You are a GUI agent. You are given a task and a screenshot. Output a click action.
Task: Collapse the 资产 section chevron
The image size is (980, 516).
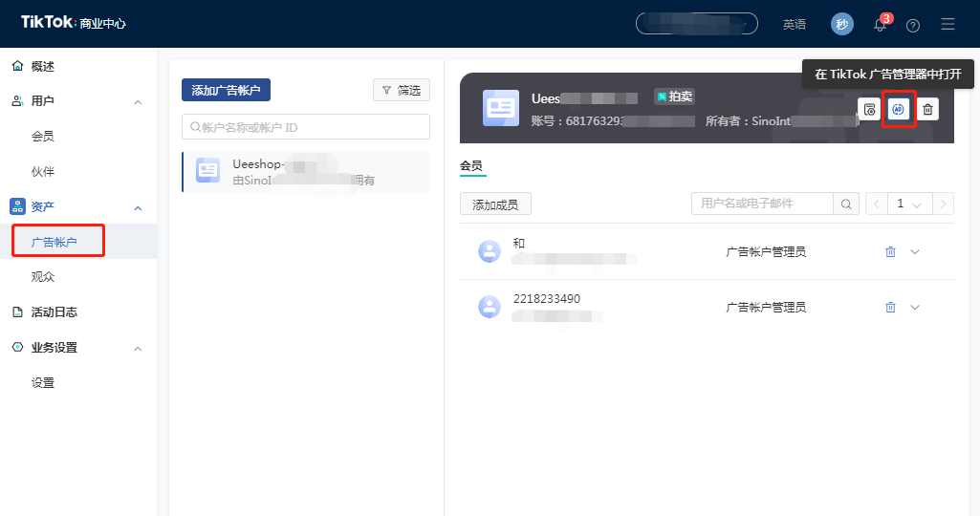[x=138, y=208]
